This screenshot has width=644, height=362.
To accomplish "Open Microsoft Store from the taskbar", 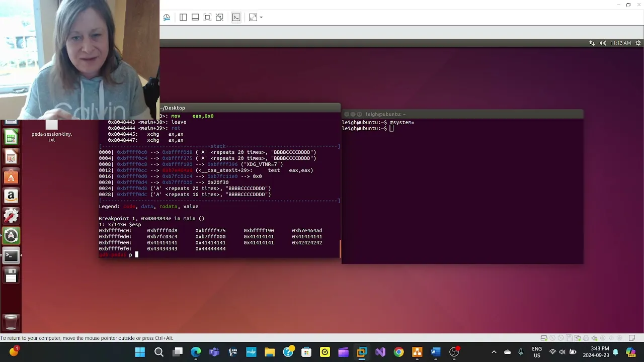I will coord(306,352).
